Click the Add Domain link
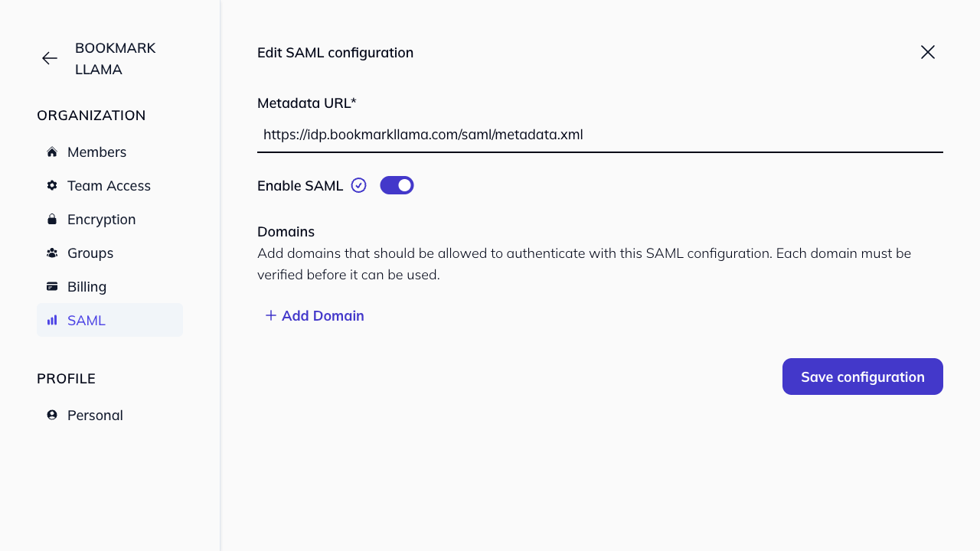This screenshot has width=980, height=551. (323, 315)
